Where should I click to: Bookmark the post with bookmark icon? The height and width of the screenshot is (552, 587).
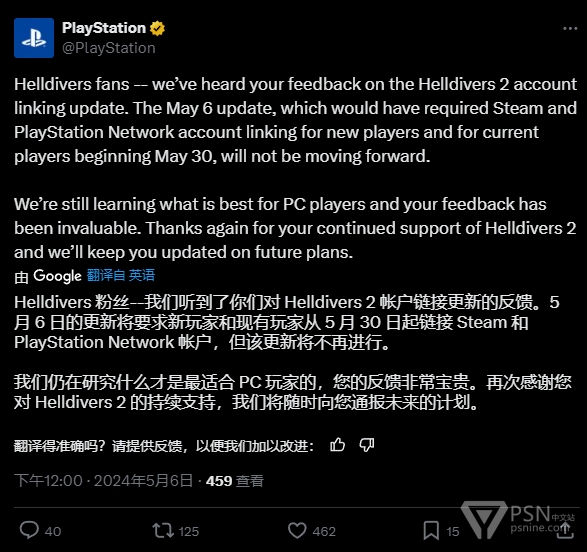click(x=431, y=531)
